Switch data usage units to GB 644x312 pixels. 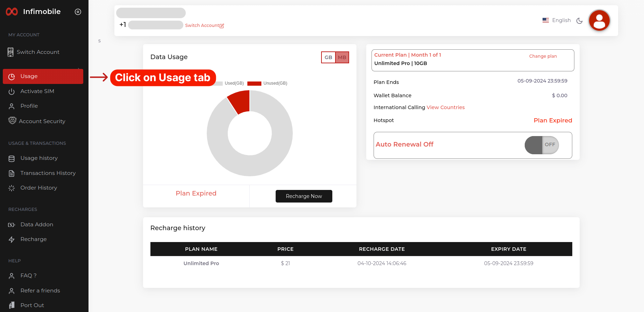(328, 57)
